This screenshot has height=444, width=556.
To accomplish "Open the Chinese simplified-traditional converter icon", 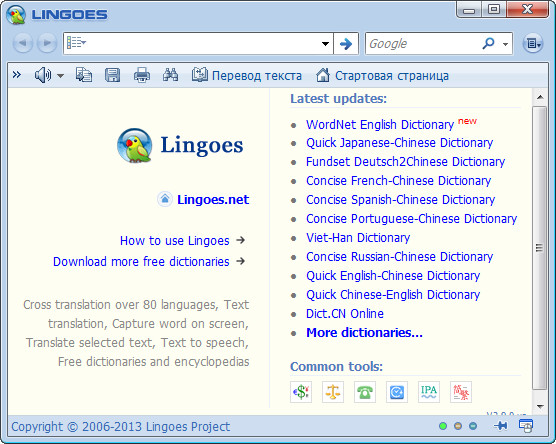I will tap(461, 392).
